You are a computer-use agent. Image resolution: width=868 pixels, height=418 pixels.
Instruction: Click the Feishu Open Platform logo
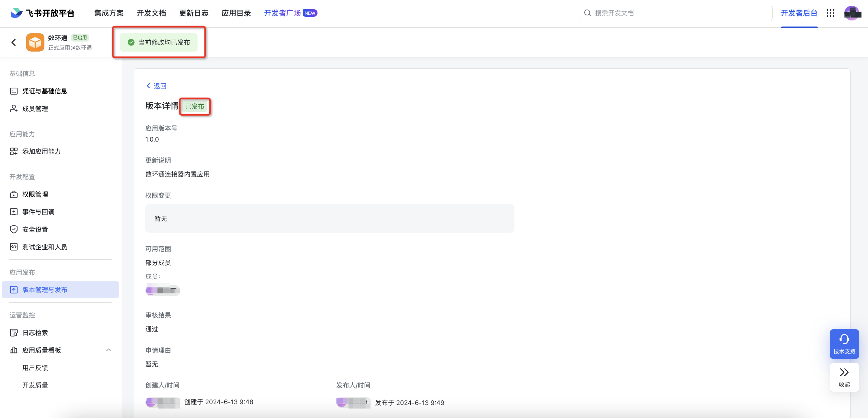click(x=42, y=13)
